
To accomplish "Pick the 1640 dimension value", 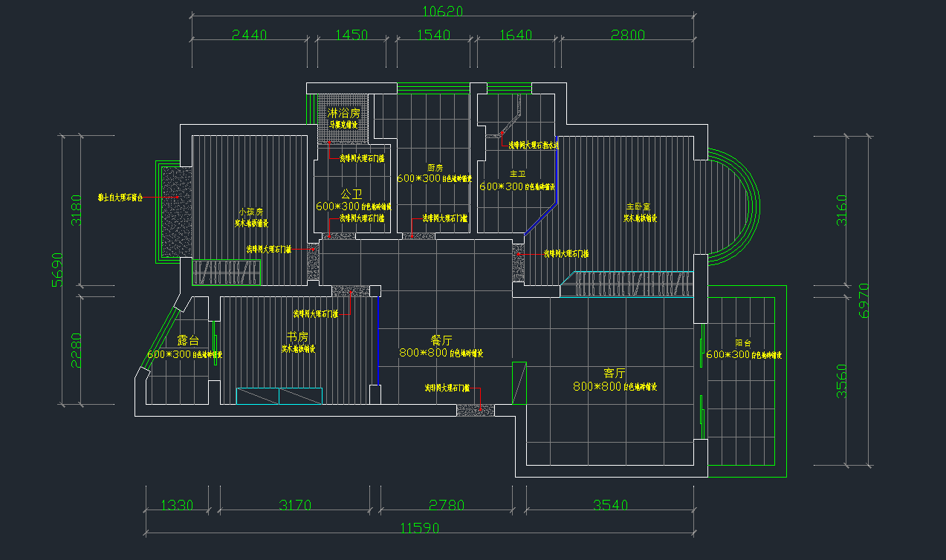I will pos(516,35).
